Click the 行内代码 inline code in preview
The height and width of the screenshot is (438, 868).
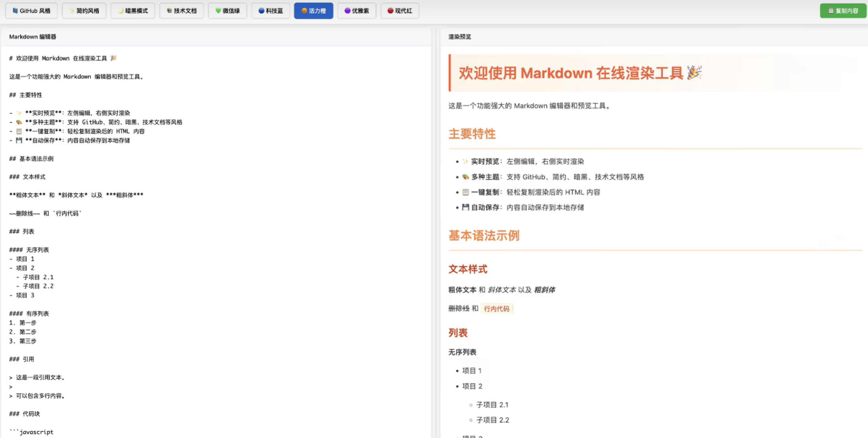(x=496, y=309)
